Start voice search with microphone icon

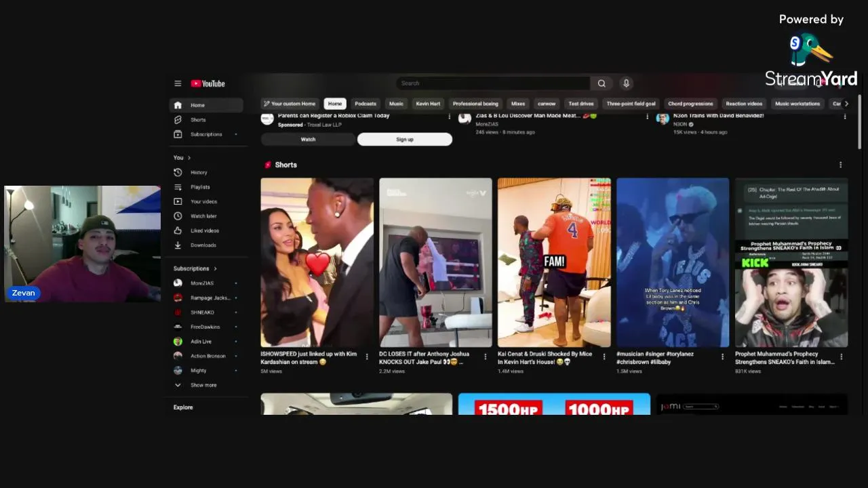click(626, 83)
